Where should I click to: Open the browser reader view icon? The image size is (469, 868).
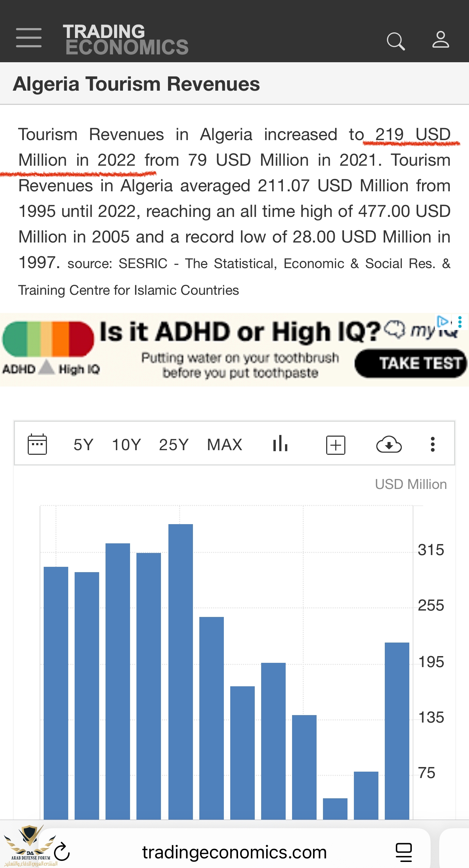coord(404,852)
